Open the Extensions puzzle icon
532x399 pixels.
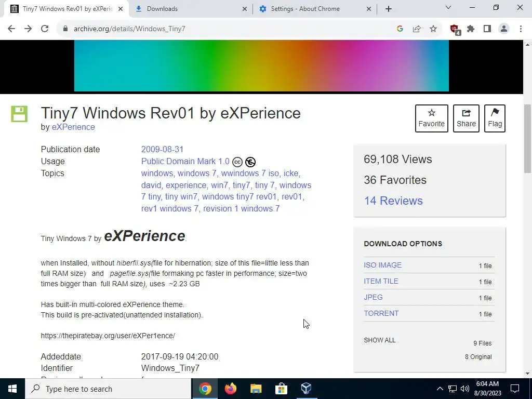pos(471,29)
